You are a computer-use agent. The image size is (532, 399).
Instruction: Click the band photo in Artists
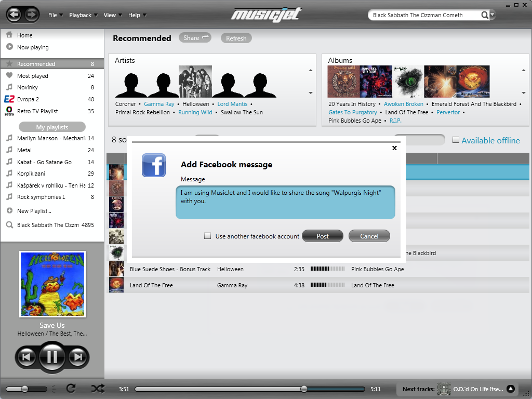[x=195, y=82]
